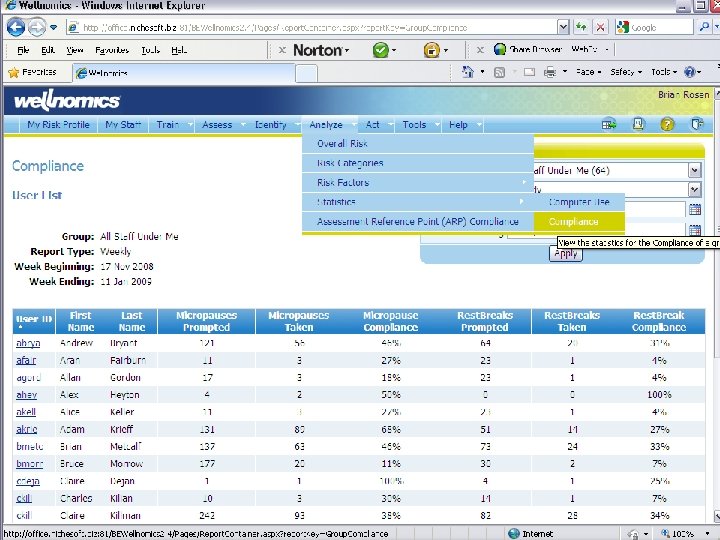Open My Risk Profile navigation item
720x540 pixels.
pos(58,124)
